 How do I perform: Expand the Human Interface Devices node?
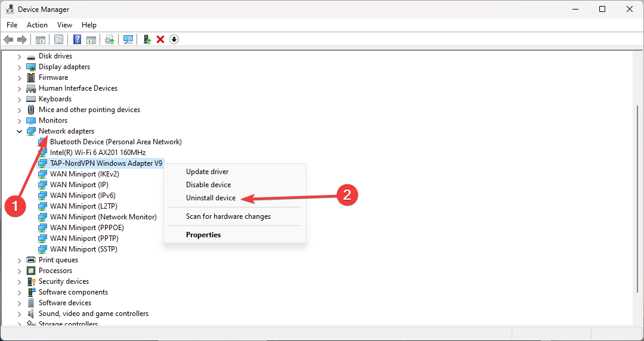tap(19, 88)
